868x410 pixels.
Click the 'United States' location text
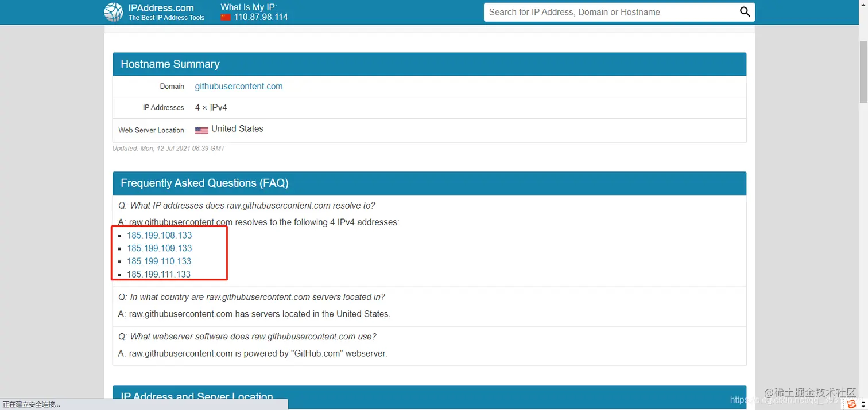[237, 129]
